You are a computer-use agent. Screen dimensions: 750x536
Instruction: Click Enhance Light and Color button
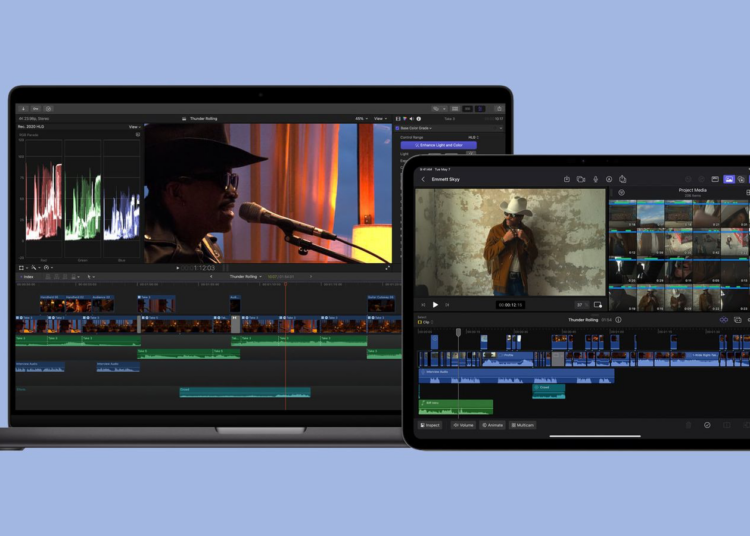pos(439,145)
